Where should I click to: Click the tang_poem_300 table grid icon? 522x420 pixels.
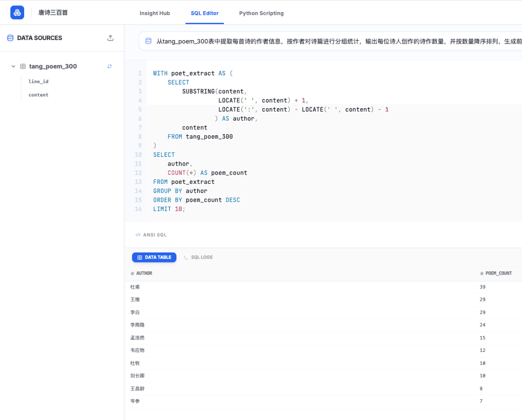23,67
